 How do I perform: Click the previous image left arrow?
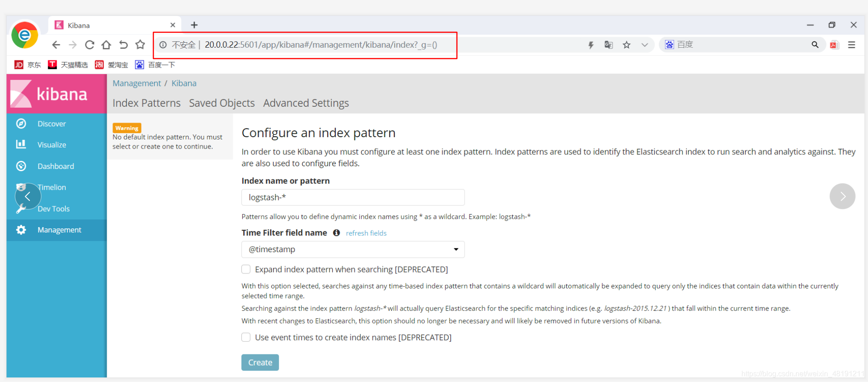[28, 196]
